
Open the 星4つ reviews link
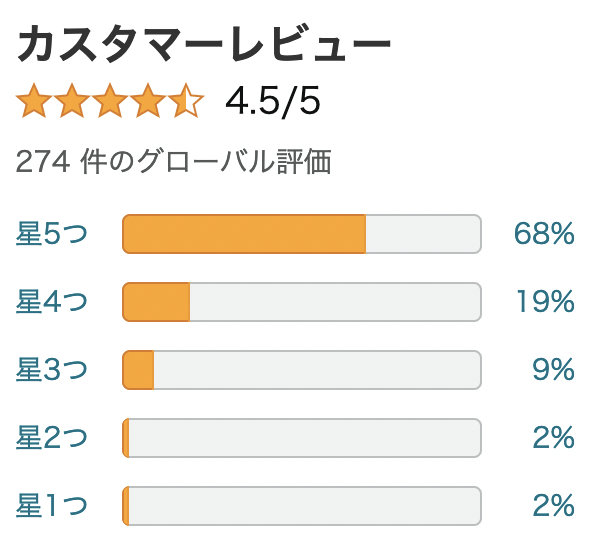[x=51, y=301]
